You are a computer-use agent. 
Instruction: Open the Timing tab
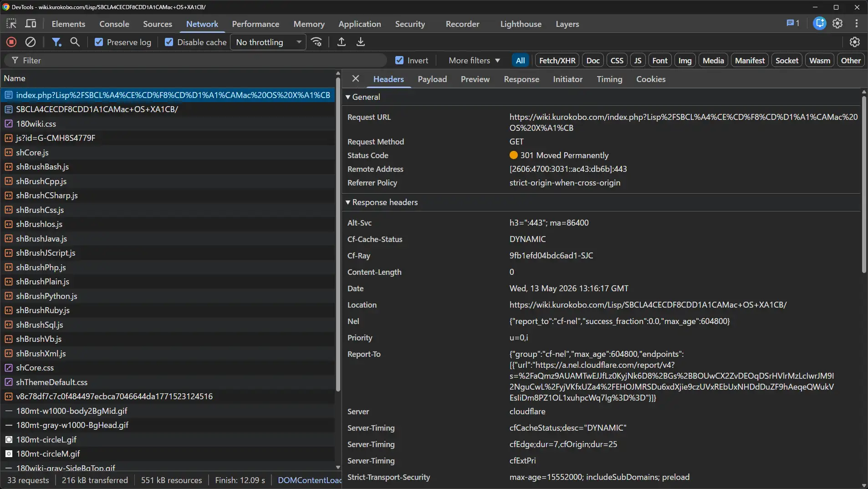[609, 79]
